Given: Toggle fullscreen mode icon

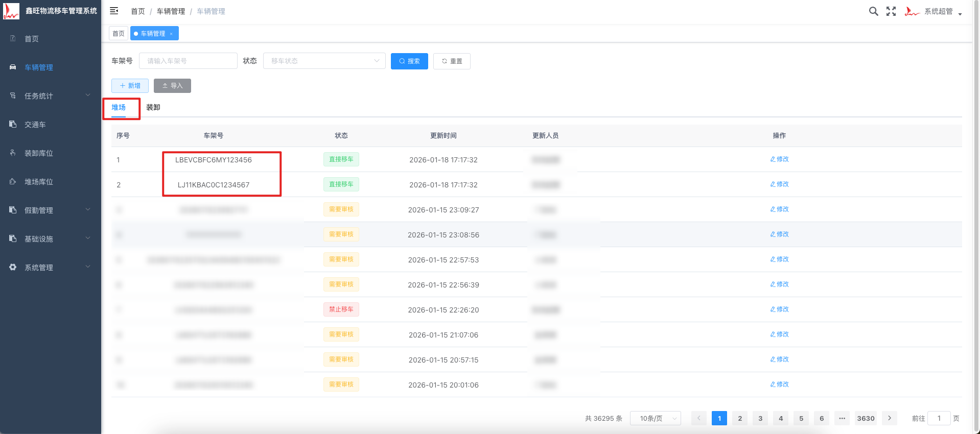Looking at the screenshot, I should coord(891,11).
